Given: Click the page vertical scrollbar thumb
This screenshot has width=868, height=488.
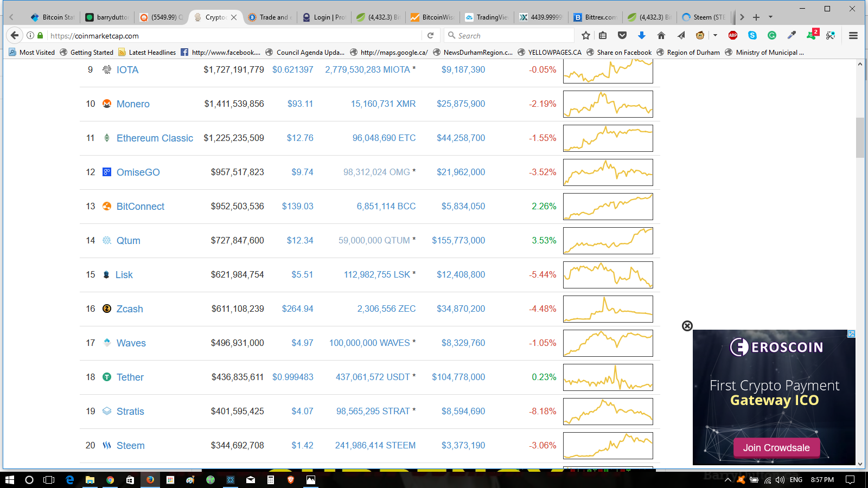Looking at the screenshot, I should tap(860, 137).
